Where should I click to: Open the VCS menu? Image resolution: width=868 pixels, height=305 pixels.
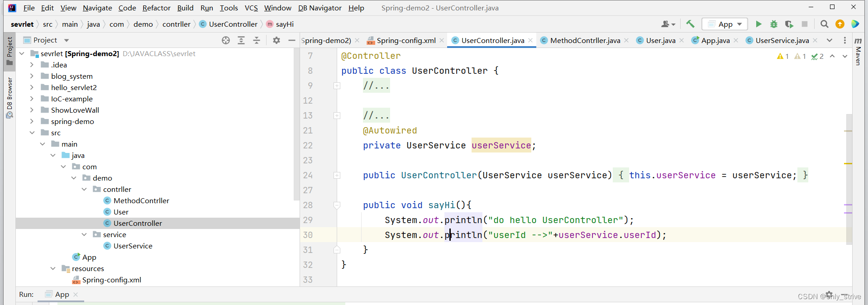(x=251, y=8)
